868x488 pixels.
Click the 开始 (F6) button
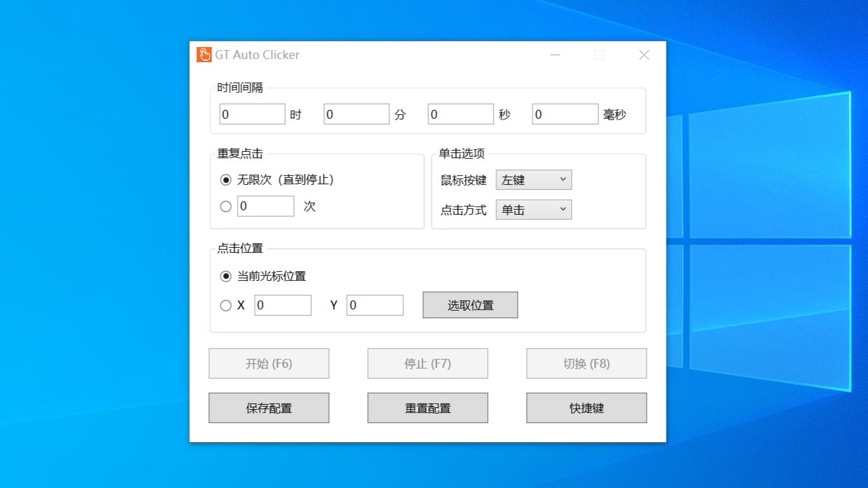pyautogui.click(x=268, y=363)
